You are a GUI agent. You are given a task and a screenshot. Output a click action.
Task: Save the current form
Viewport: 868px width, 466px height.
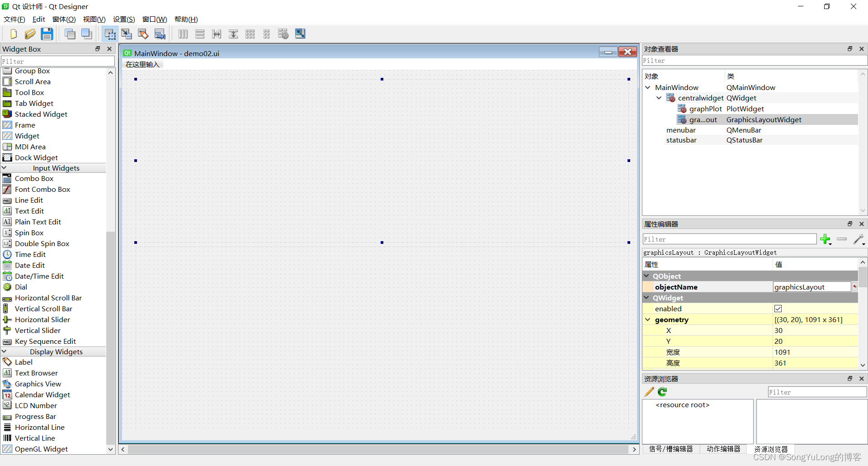47,33
